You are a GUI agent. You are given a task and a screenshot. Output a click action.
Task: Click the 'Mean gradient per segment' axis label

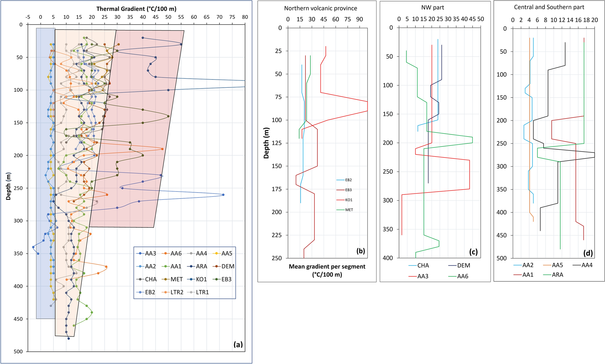click(327, 266)
